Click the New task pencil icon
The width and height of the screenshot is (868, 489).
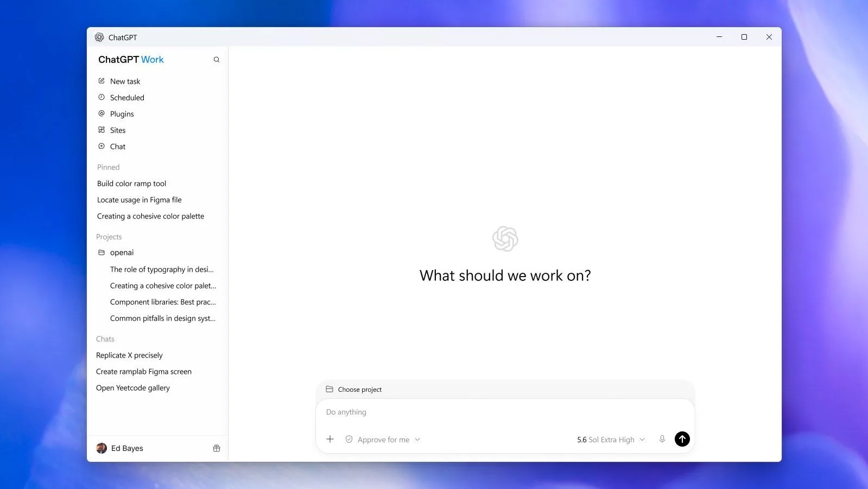click(x=102, y=81)
